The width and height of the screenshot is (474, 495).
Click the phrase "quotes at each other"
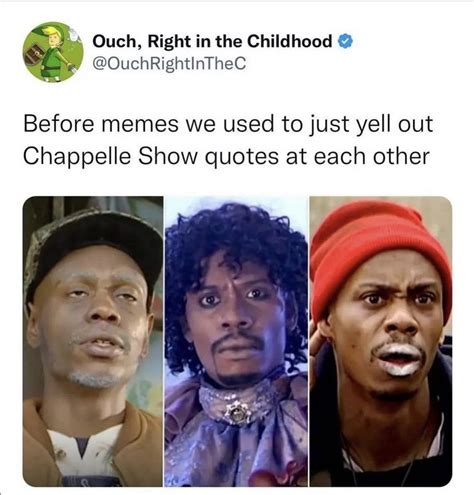[317, 156]
